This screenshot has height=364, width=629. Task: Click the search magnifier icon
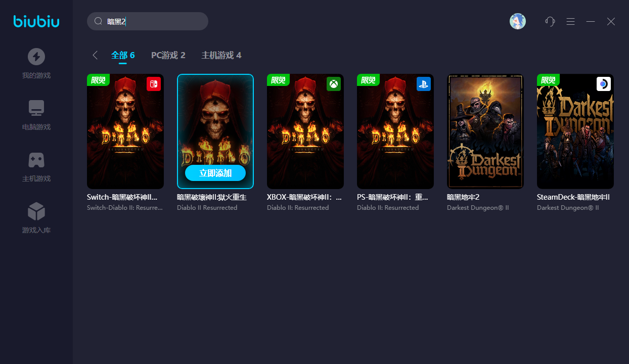(98, 21)
